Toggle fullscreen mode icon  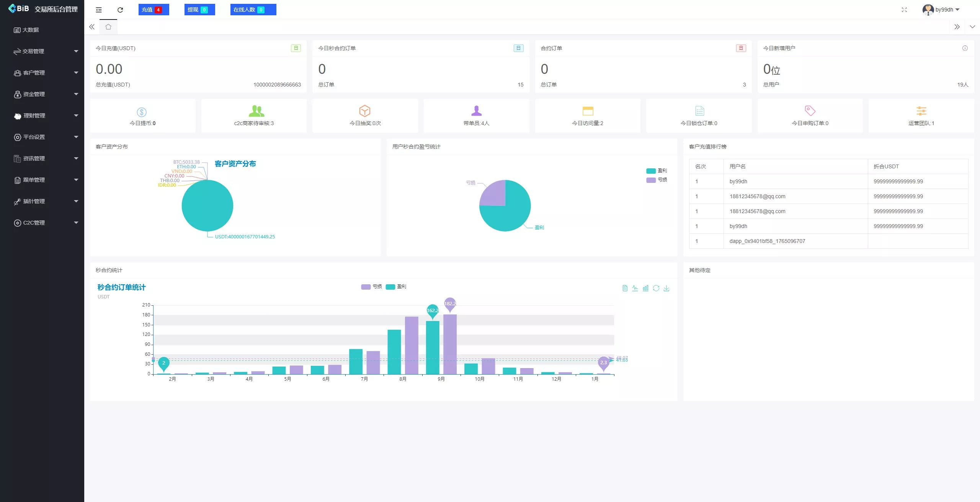[904, 10]
